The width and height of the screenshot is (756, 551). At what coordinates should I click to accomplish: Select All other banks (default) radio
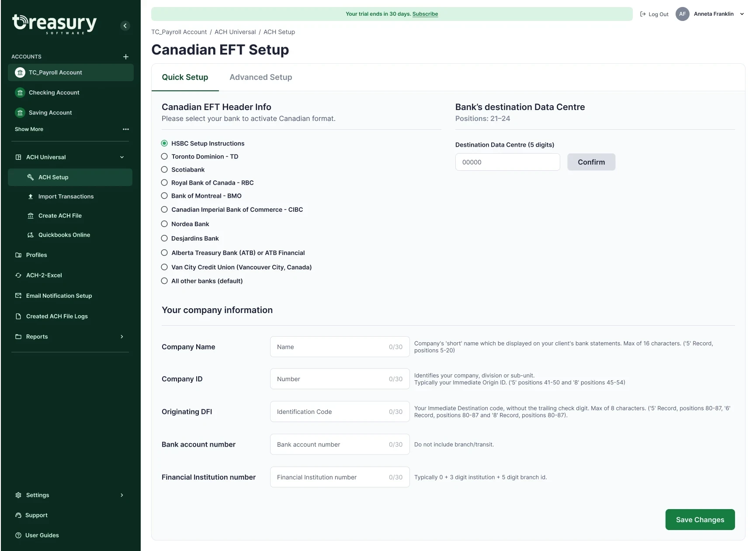tap(164, 281)
